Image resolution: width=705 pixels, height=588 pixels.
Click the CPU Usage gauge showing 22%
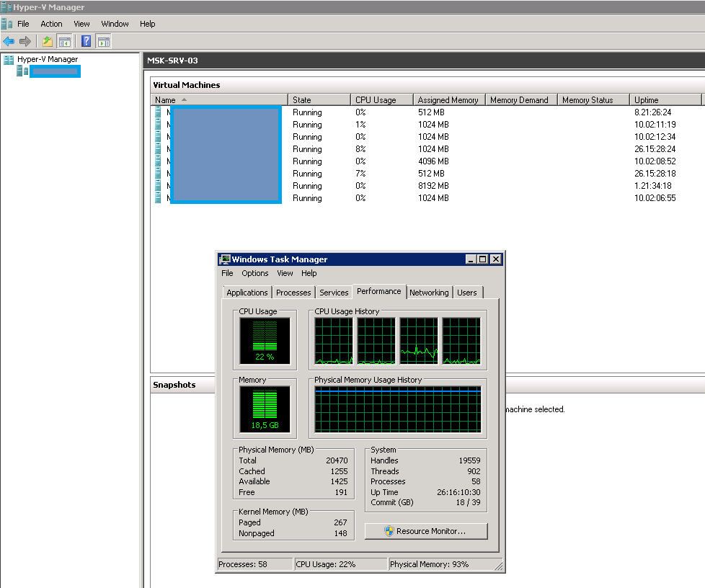[x=265, y=340]
